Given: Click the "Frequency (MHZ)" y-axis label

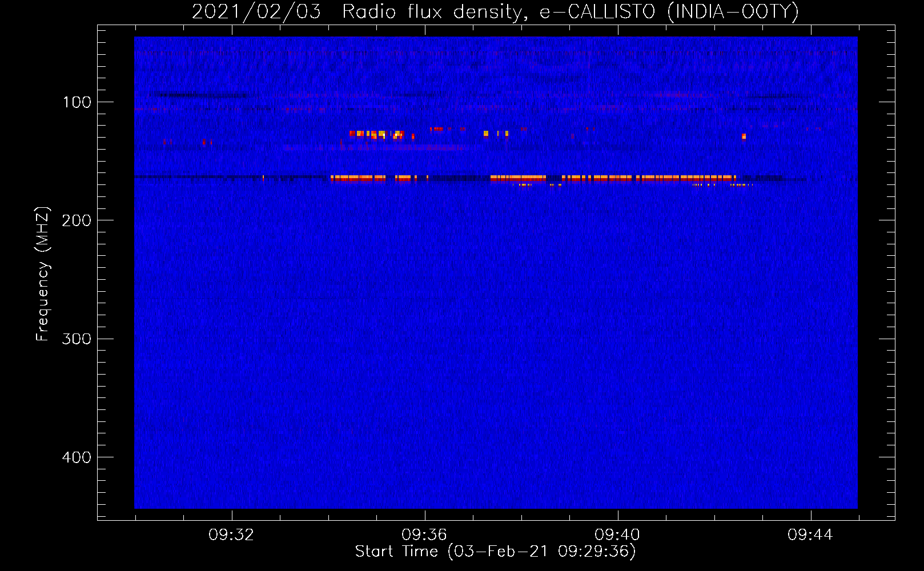Looking at the screenshot, I should click(x=43, y=274).
